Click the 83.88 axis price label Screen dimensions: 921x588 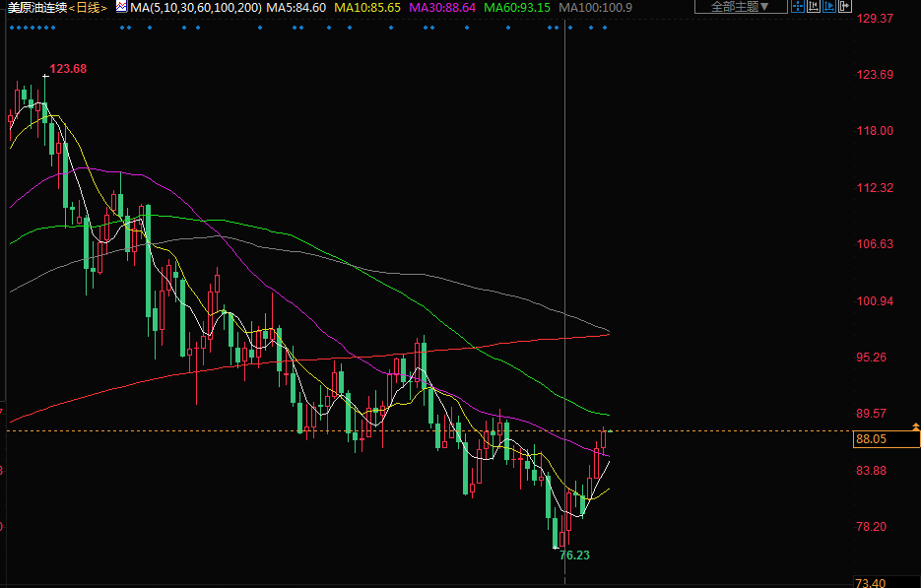871,471
